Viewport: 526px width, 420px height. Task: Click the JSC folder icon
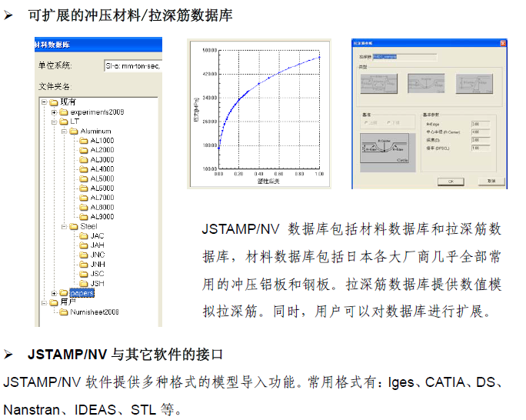[84, 274]
